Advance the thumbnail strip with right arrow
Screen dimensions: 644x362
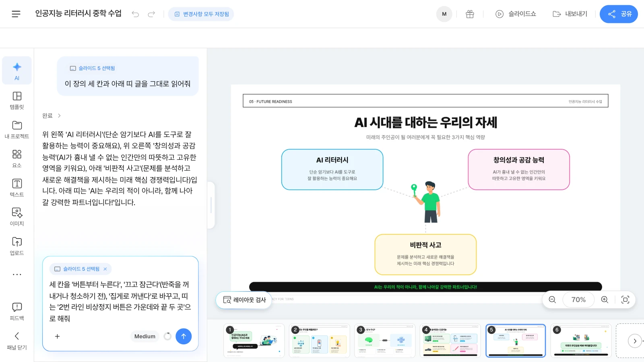tap(635, 341)
